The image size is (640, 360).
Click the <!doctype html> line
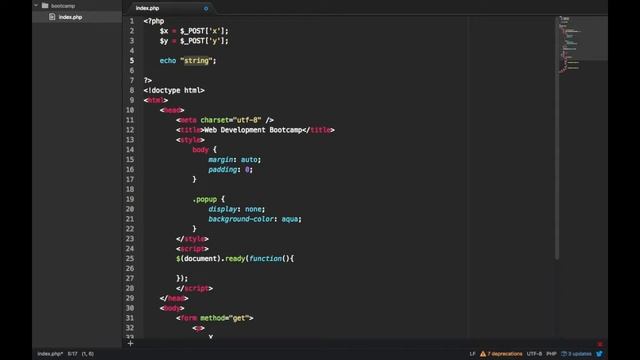174,90
